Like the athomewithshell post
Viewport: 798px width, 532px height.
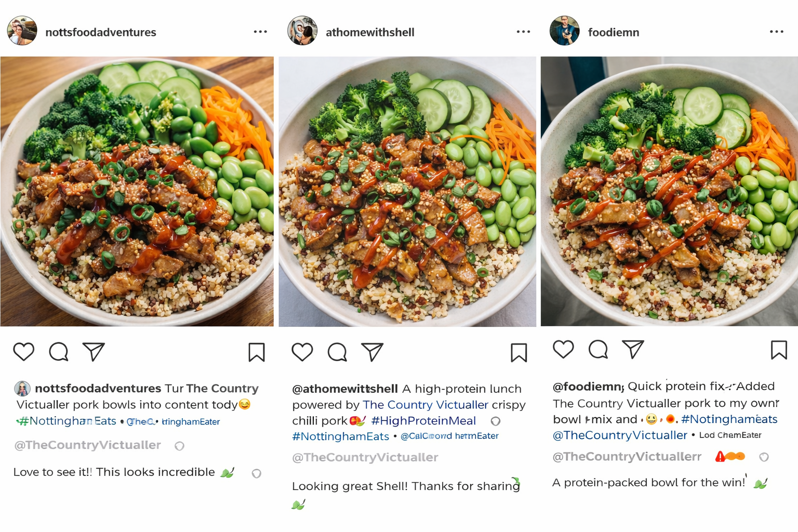click(302, 352)
